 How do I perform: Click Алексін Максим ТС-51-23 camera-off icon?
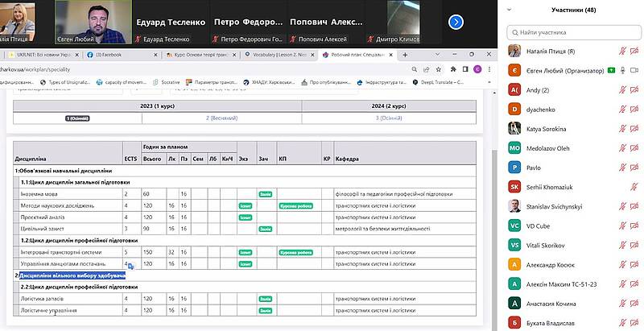(634, 284)
